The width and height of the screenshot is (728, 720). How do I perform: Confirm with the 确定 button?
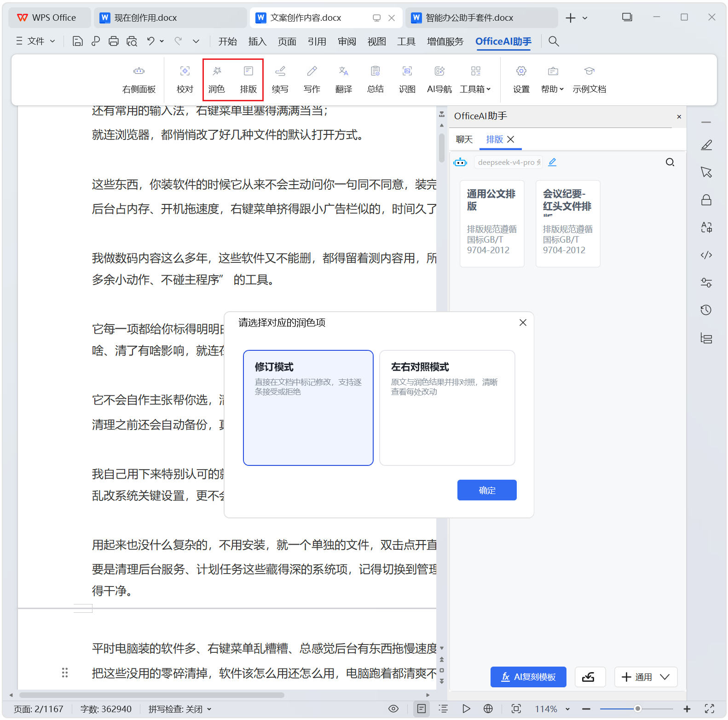click(487, 490)
